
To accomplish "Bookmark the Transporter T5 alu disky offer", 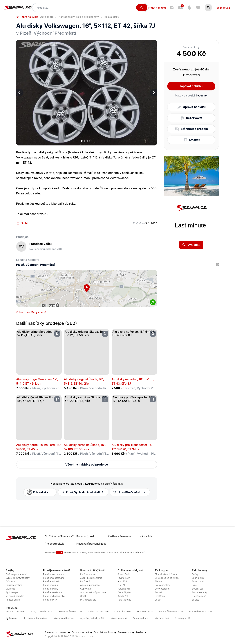I will [x=153, y=399].
